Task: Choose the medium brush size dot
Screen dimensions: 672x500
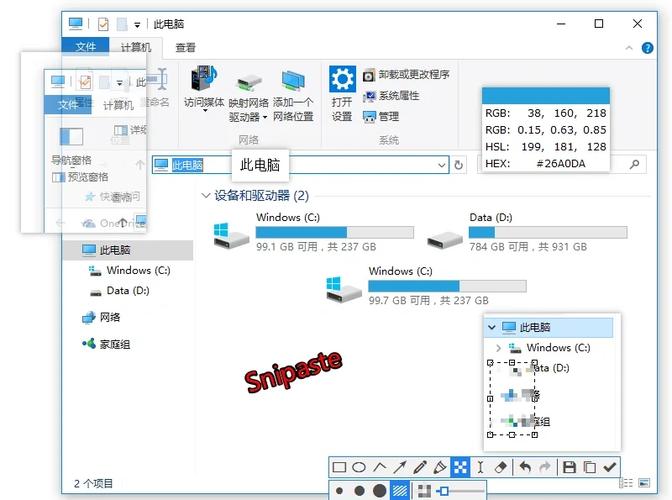Action: 359,491
